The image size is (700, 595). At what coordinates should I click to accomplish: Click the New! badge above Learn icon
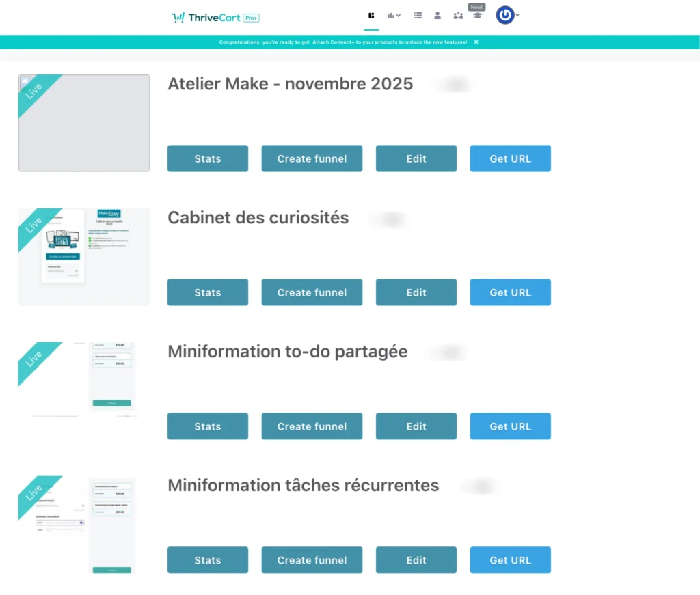[476, 7]
